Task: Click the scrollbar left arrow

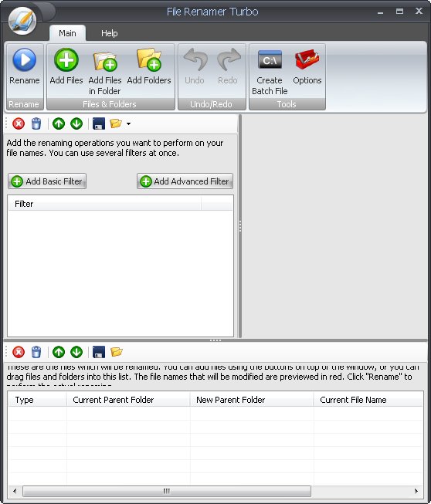Action: point(15,491)
